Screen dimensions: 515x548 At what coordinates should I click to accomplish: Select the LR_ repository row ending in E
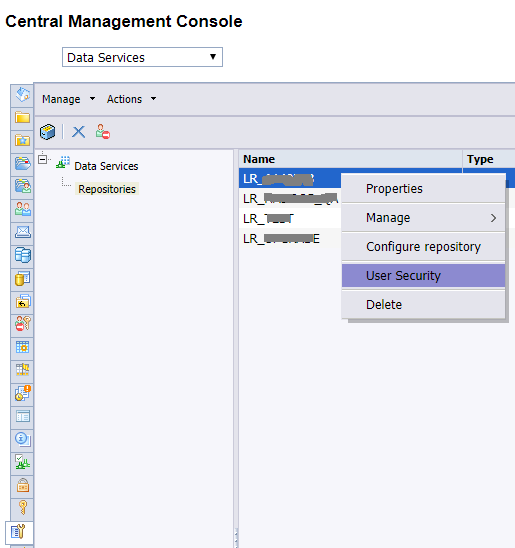point(290,239)
